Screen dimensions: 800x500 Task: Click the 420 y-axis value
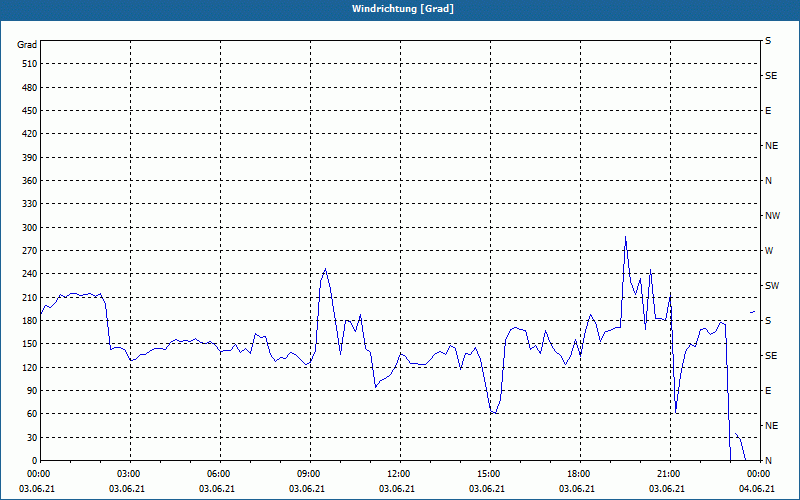click(30, 134)
